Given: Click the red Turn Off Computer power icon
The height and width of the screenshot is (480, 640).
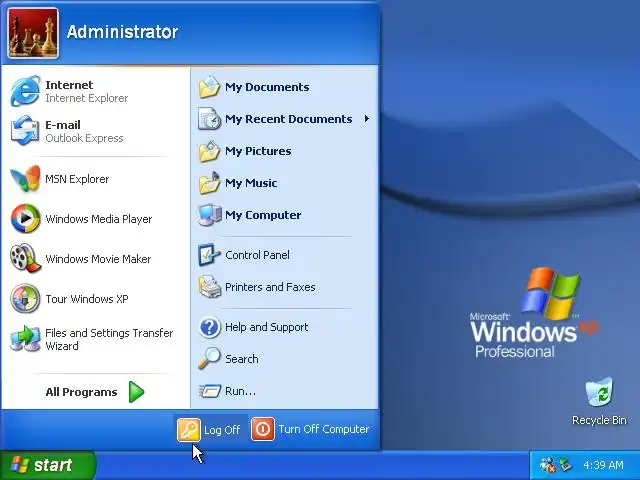Looking at the screenshot, I should tap(263, 429).
